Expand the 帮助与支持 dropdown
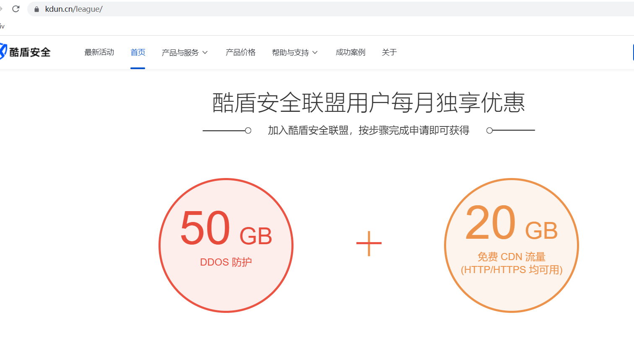This screenshot has width=634, height=364. [295, 52]
